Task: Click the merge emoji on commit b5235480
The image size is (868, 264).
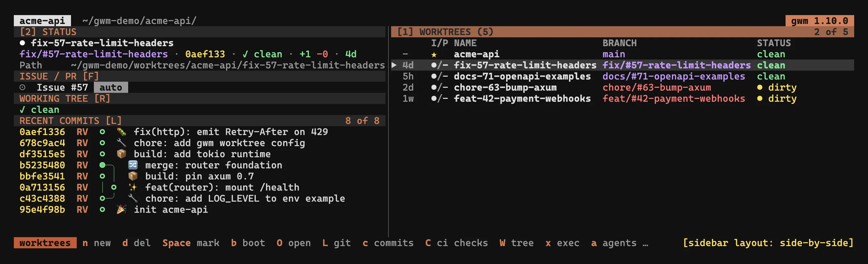Action: point(133,165)
